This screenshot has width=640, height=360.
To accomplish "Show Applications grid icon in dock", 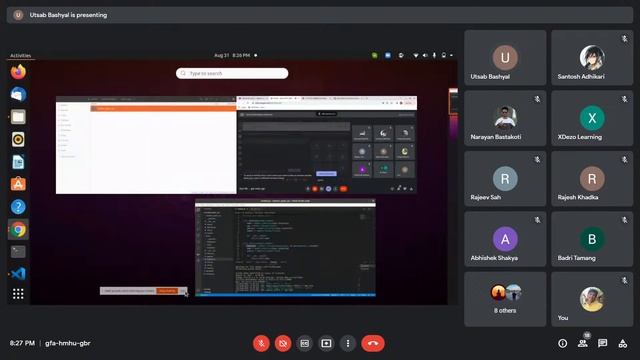I will pos(18,294).
